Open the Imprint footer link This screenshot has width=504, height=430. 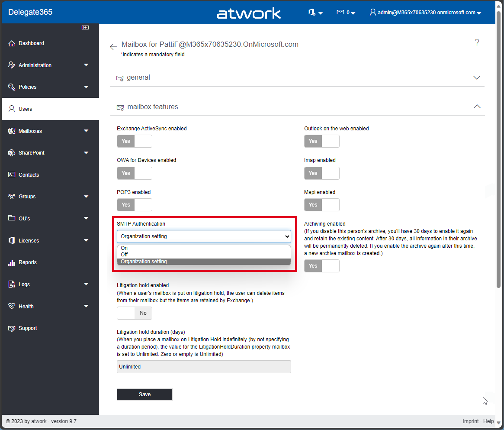pyautogui.click(x=470, y=421)
